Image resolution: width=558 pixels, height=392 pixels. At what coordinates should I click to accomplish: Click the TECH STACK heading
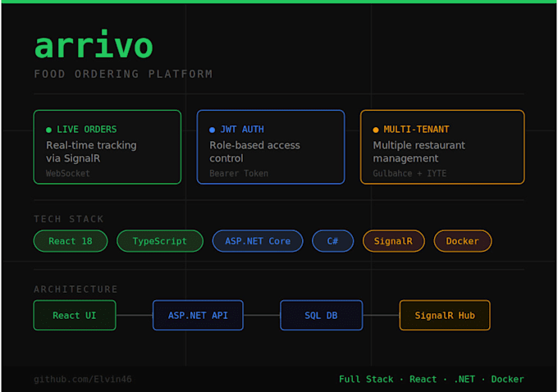click(69, 219)
